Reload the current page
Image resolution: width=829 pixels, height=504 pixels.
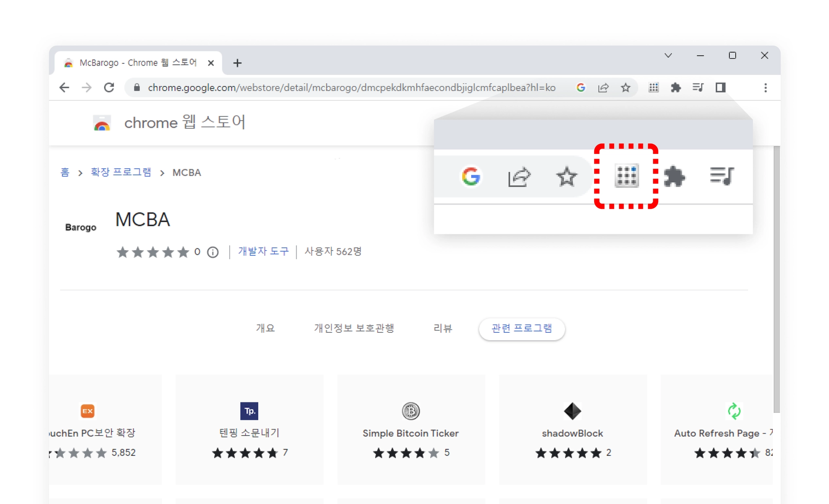[109, 87]
